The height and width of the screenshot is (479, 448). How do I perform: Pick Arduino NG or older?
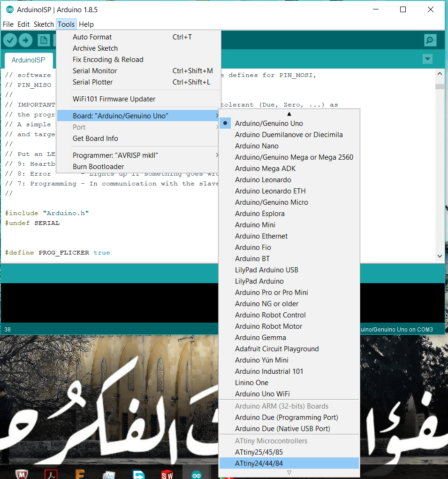(289, 304)
